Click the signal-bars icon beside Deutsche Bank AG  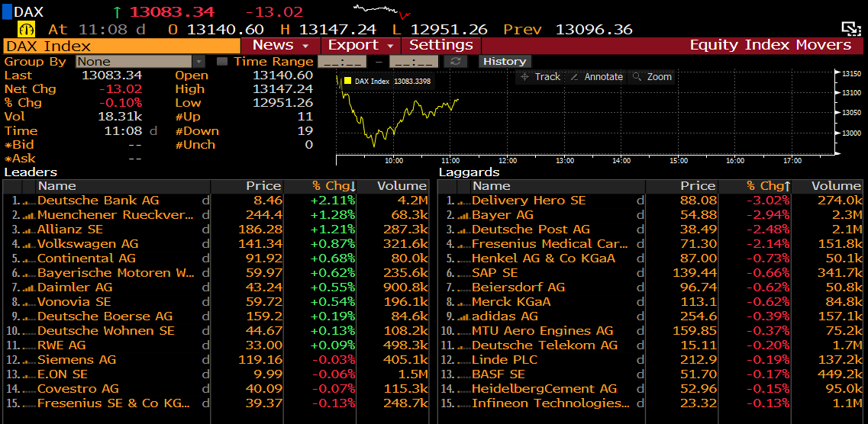pos(29,201)
